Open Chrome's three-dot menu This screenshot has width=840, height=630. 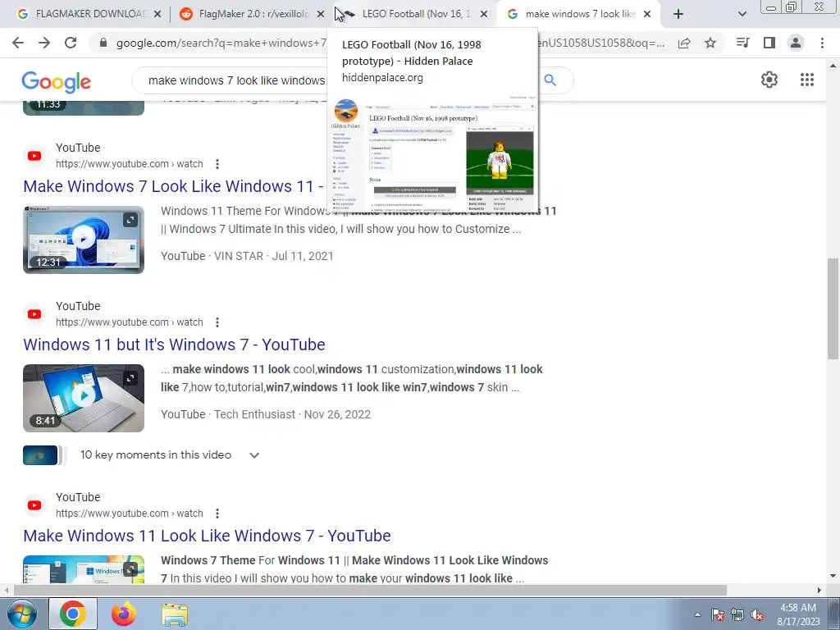pos(822,43)
